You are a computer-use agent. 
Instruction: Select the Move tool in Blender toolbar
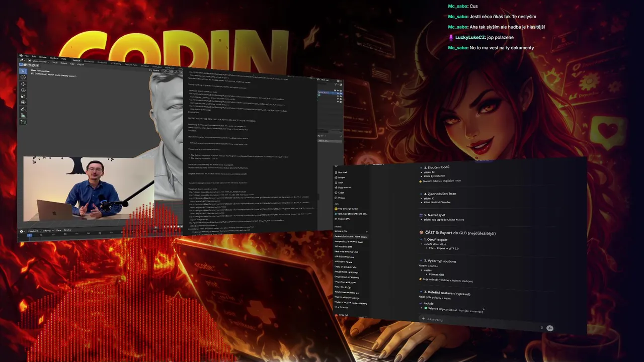(x=23, y=84)
